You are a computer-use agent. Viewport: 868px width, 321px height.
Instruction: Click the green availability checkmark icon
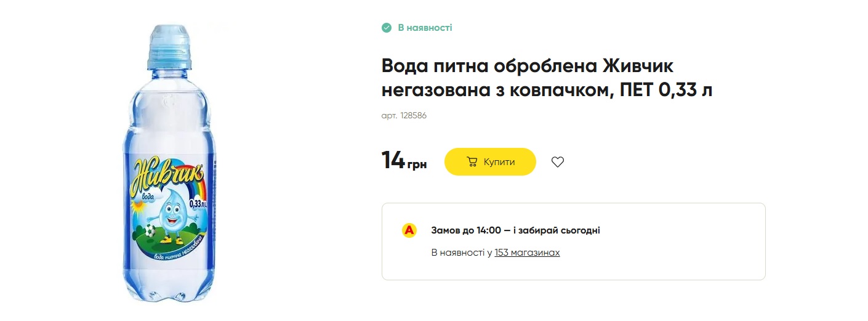point(387,28)
